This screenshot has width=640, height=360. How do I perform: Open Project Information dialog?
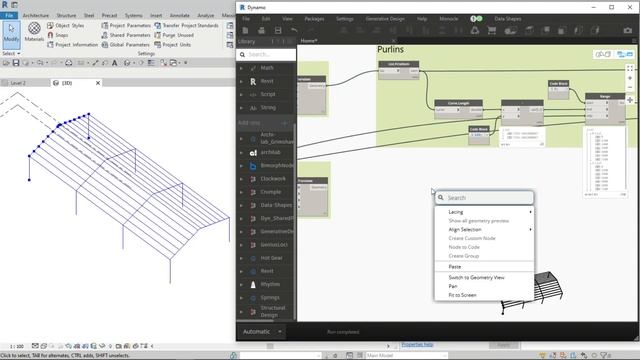72,44
